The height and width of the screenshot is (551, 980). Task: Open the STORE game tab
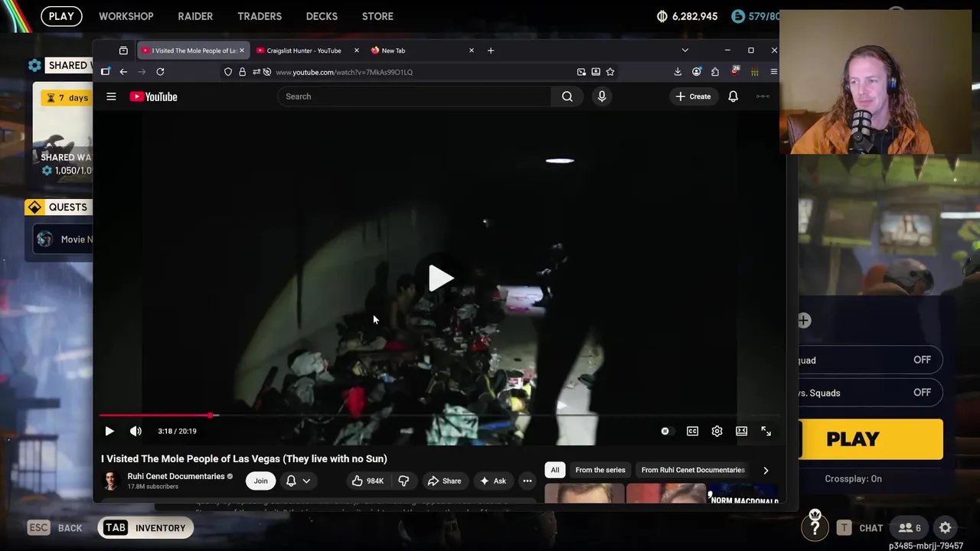coord(377,16)
